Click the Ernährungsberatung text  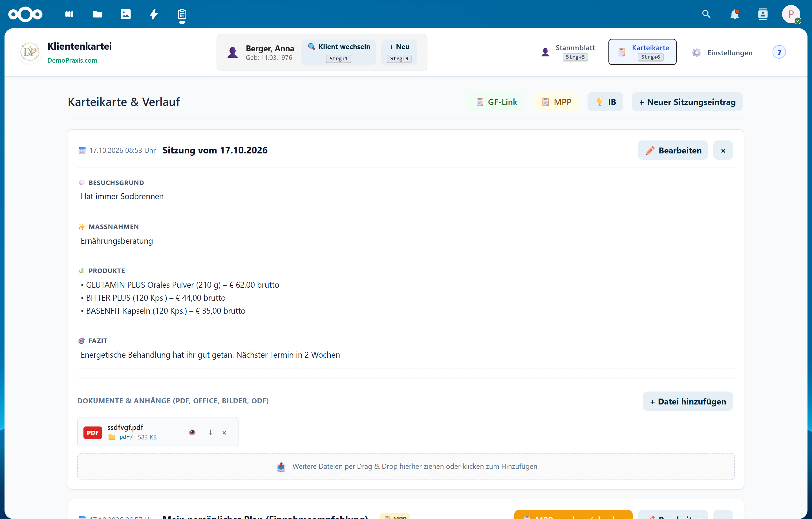coord(117,241)
